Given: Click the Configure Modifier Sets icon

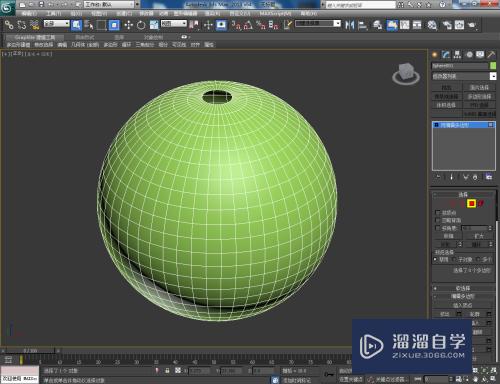Looking at the screenshot, I should [489, 177].
